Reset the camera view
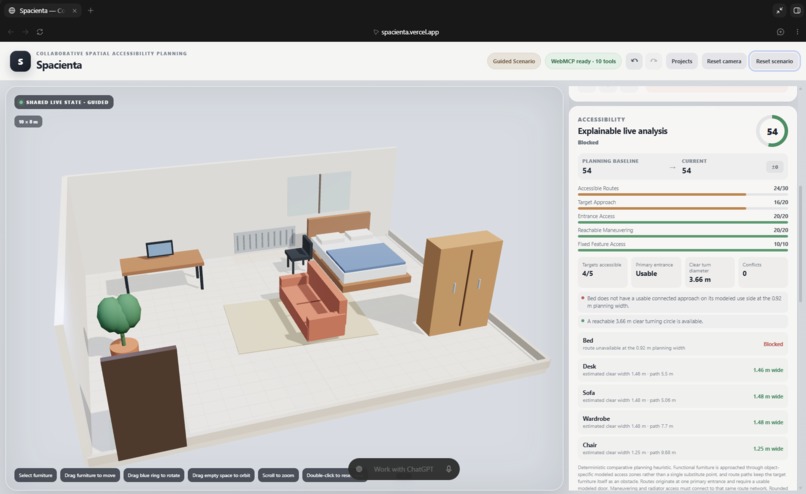Viewport: 806px width, 494px height. pos(724,61)
